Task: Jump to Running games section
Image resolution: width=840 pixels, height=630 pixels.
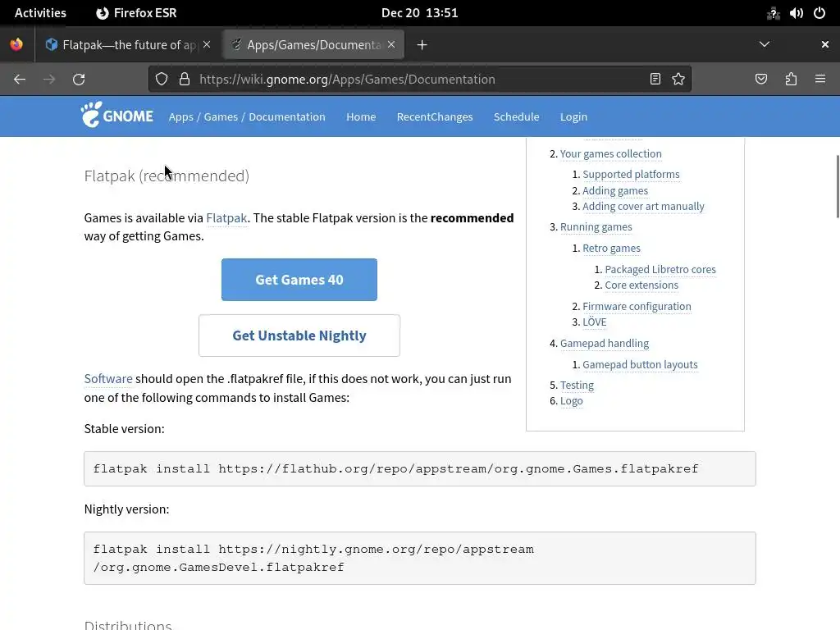Action: [596, 226]
